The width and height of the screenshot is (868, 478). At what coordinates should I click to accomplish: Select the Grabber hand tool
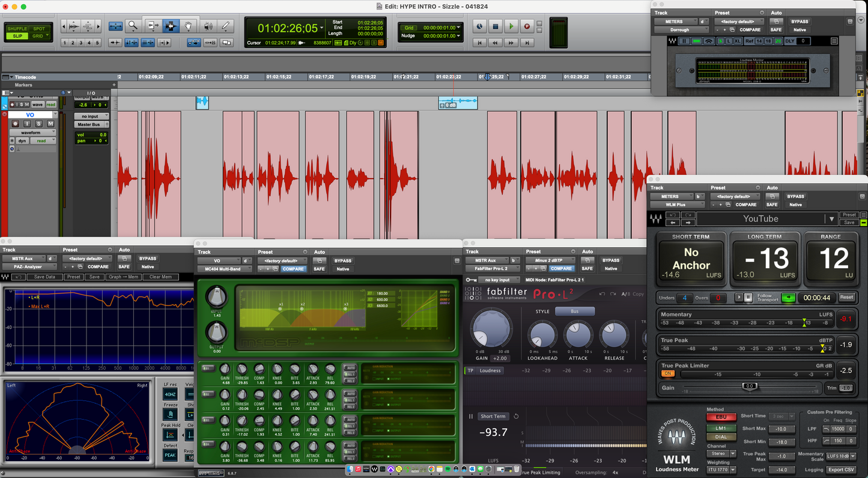click(189, 26)
